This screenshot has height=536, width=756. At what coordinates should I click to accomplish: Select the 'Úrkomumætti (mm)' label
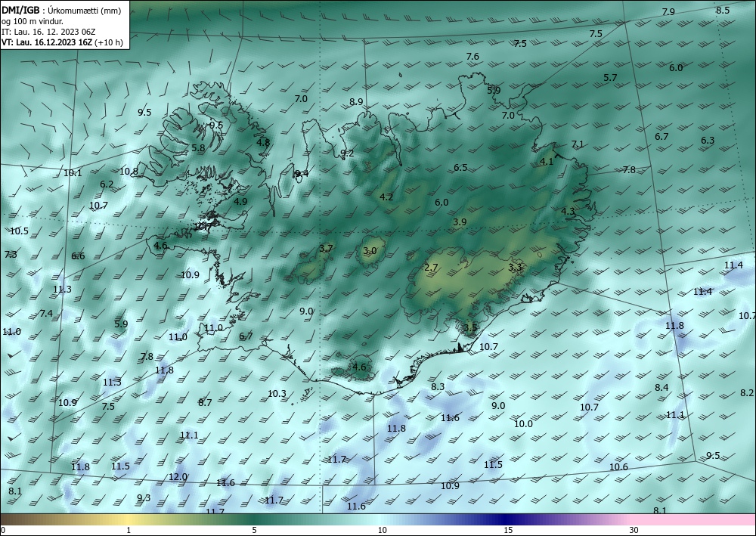(85, 11)
